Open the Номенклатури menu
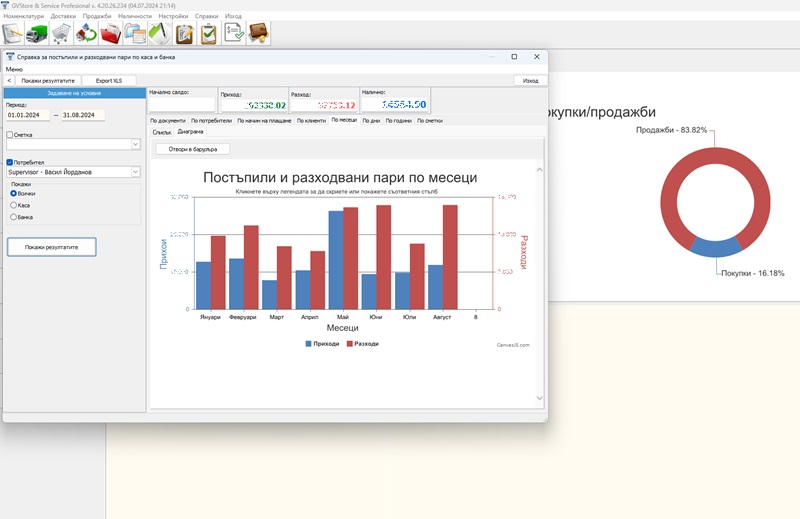 coord(23,16)
